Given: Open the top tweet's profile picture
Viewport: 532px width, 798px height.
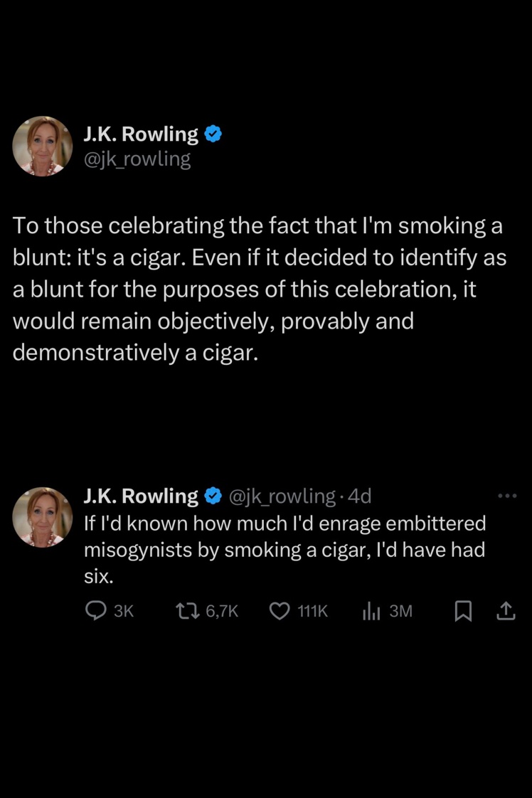Looking at the screenshot, I should point(43,146).
